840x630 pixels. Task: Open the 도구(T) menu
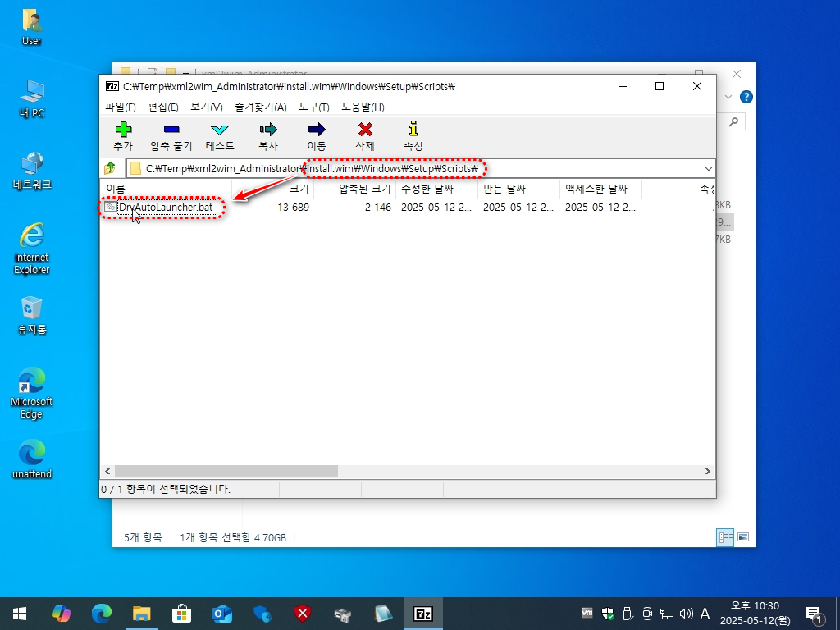[314, 107]
